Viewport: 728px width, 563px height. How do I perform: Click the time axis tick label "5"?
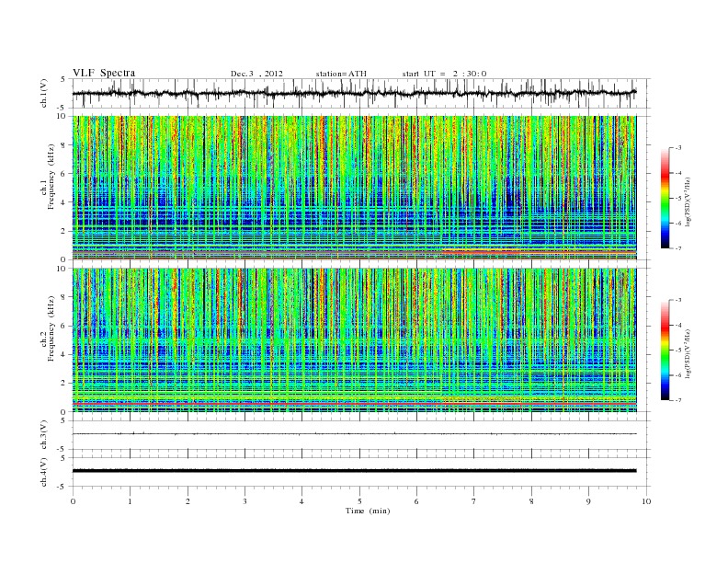click(359, 501)
